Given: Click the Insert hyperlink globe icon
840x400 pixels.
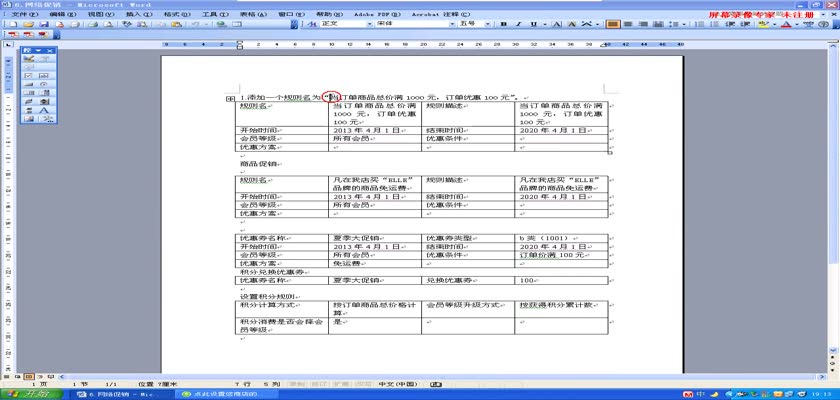Looking at the screenshot, I should (x=221, y=24).
